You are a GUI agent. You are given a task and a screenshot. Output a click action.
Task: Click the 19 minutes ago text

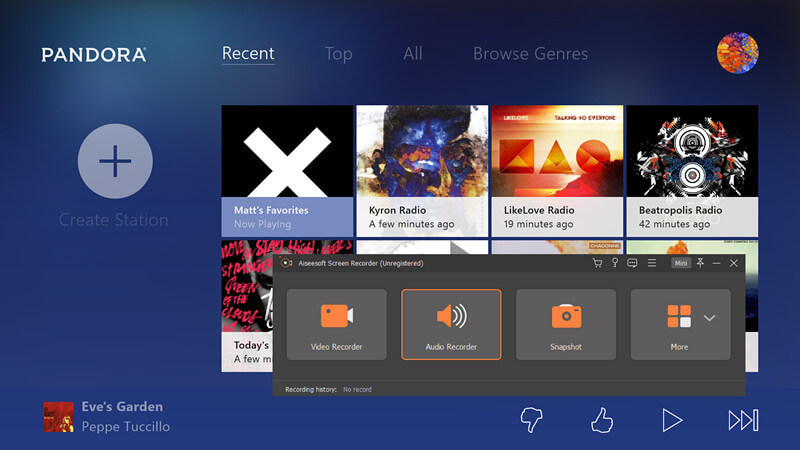pyautogui.click(x=538, y=224)
